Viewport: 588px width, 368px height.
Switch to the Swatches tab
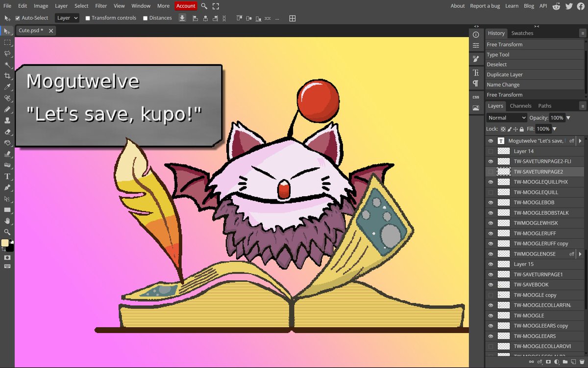[x=522, y=33]
